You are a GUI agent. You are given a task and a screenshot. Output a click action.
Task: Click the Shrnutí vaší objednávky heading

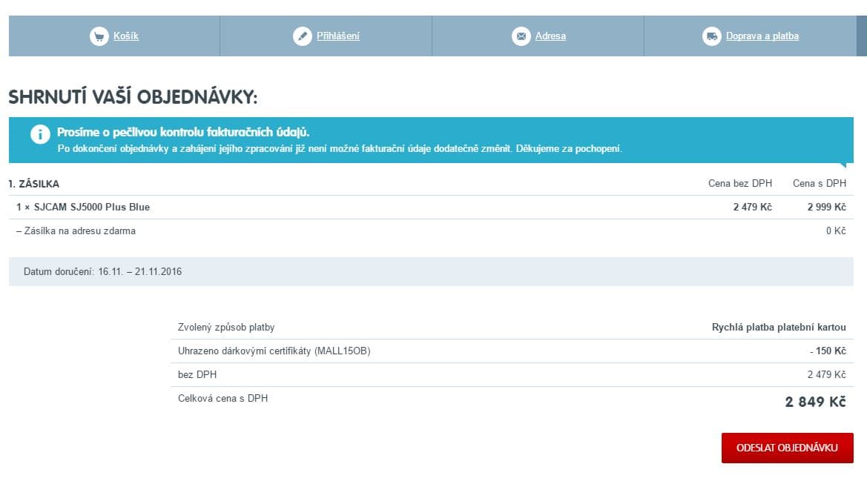coord(133,96)
